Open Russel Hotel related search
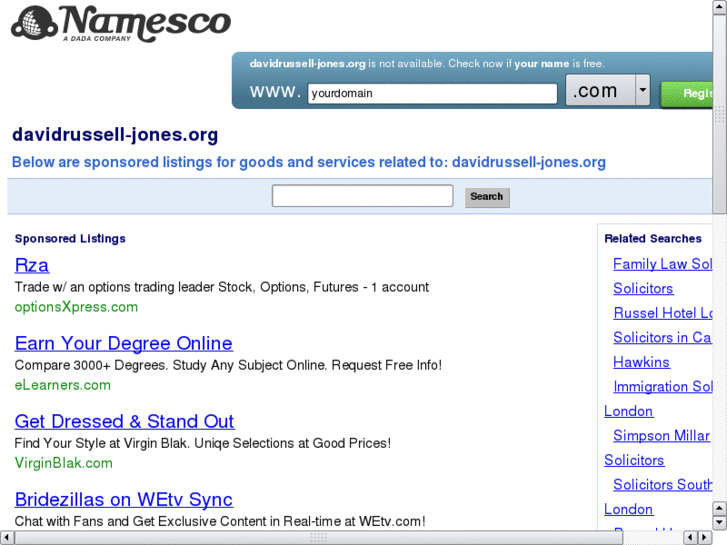 click(663, 313)
